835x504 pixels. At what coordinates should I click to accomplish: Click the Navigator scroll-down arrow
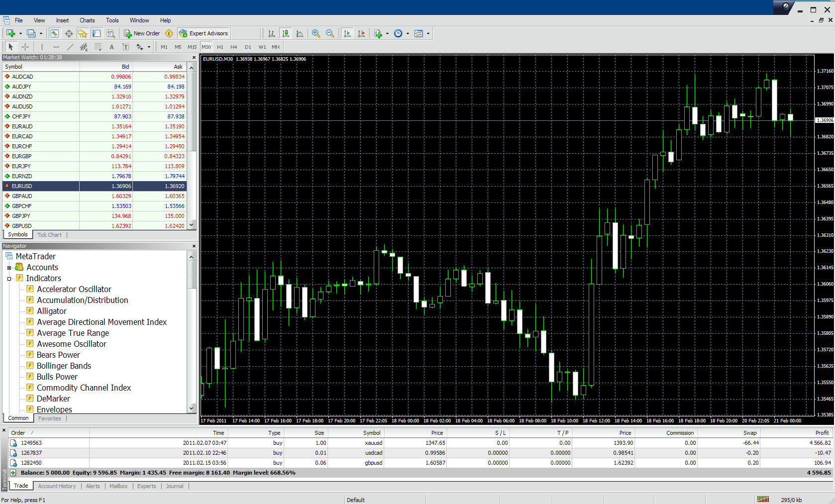pos(192,408)
